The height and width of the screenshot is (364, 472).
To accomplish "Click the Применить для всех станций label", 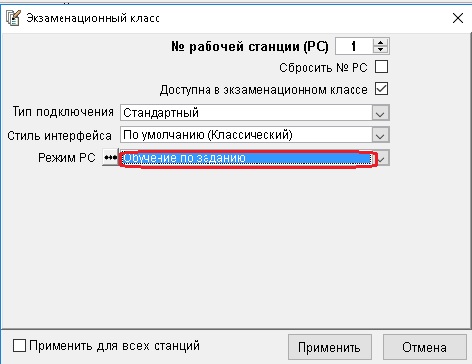I will point(114,346).
